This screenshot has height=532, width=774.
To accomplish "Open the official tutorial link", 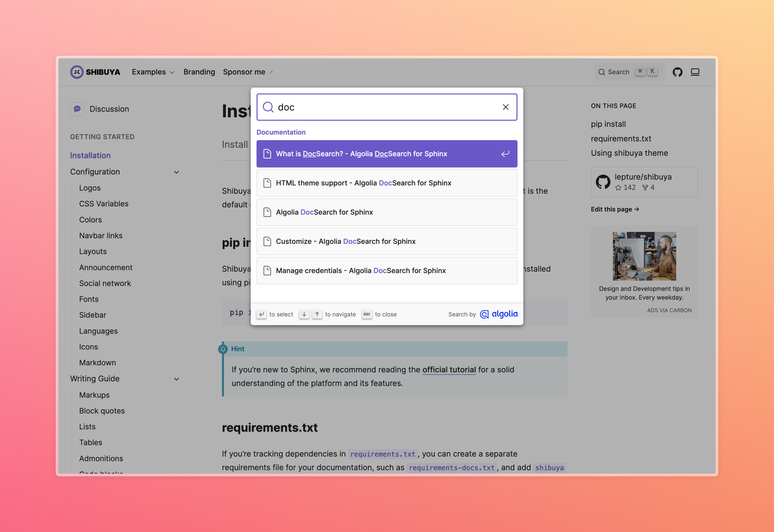I will pos(449,370).
